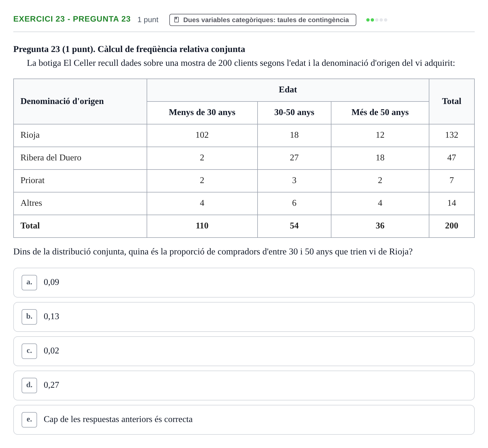Choose option e. Cap de les respuestas anteriors
This screenshot has height=448, width=488.
(x=244, y=420)
